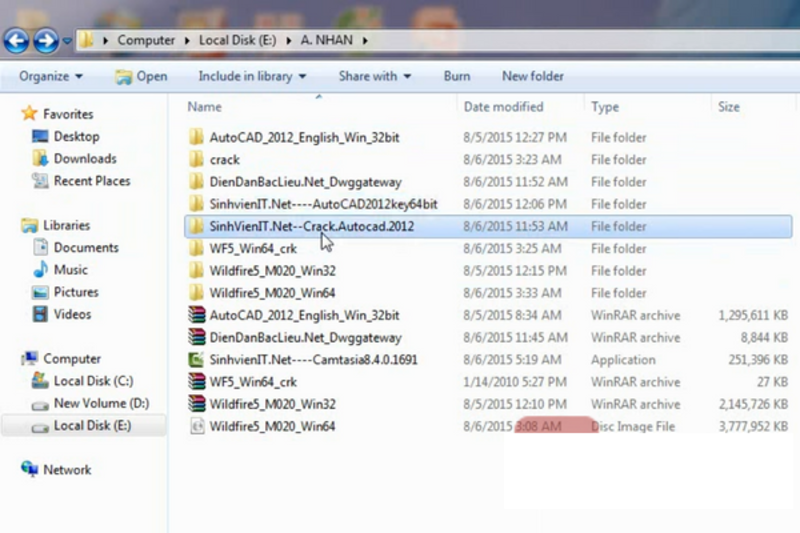This screenshot has height=533, width=800.
Task: Click the folder icon in address bar
Action: [87, 40]
